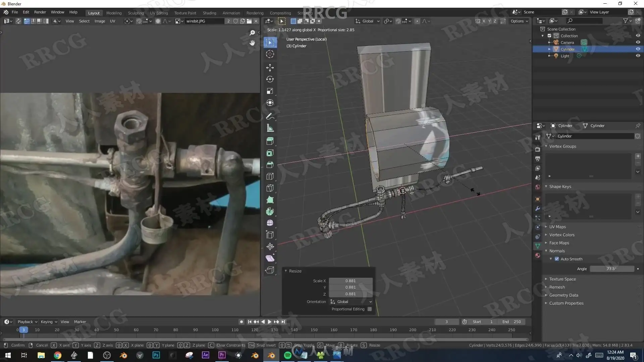The height and width of the screenshot is (362, 644).
Task: Enable Proportional Editing checkbox in Resize panel
Action: [370, 309]
